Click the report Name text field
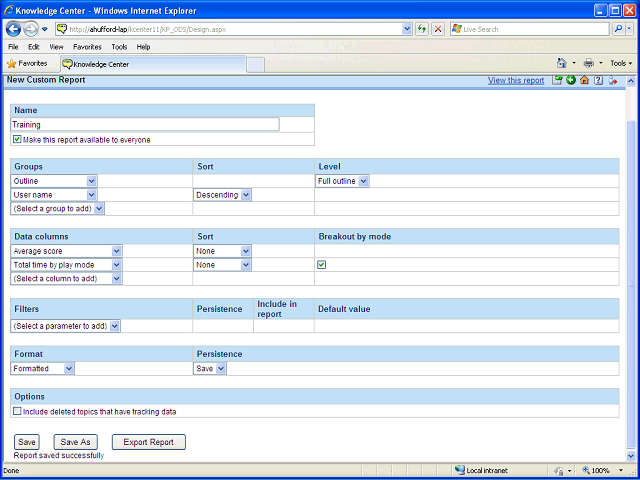 pyautogui.click(x=145, y=124)
